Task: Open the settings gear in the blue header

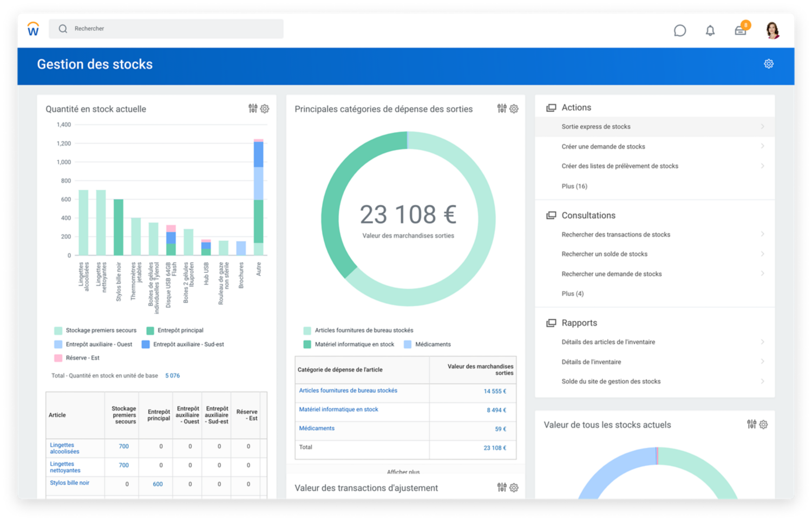Action: 769,64
